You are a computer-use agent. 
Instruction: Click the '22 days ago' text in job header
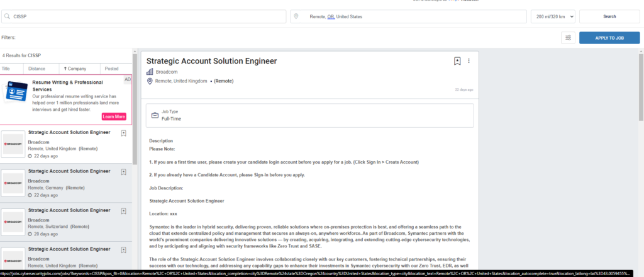click(464, 89)
